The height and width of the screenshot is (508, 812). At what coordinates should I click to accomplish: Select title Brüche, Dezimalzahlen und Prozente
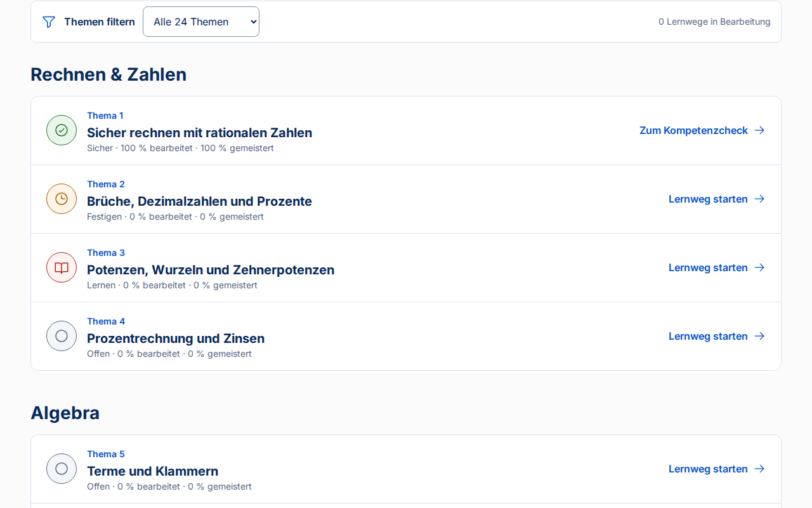click(199, 201)
